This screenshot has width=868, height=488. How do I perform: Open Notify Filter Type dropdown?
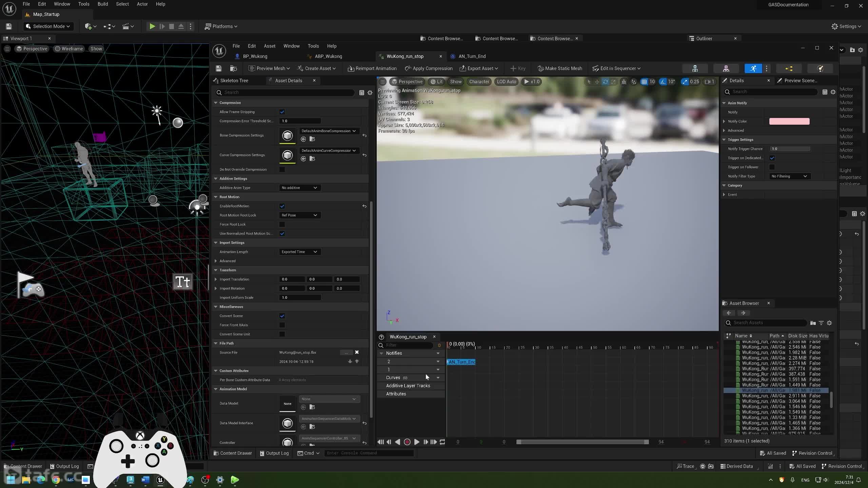click(x=789, y=176)
